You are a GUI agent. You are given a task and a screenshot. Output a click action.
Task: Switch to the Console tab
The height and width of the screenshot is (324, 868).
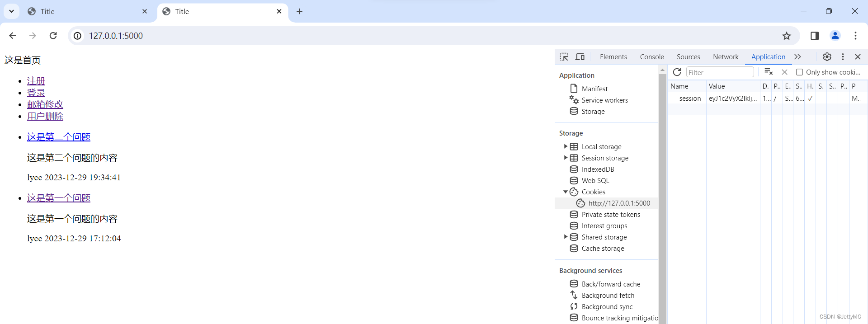pos(652,57)
